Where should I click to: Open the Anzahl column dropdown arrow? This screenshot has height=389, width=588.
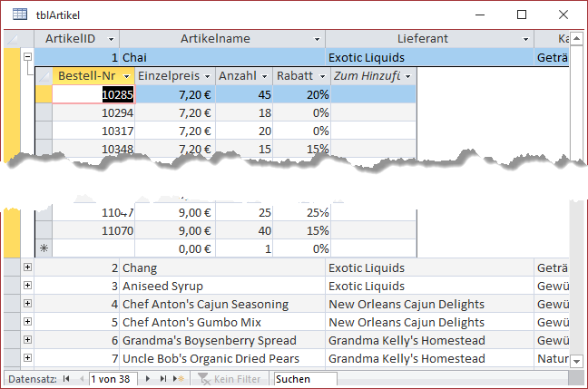tap(265, 76)
